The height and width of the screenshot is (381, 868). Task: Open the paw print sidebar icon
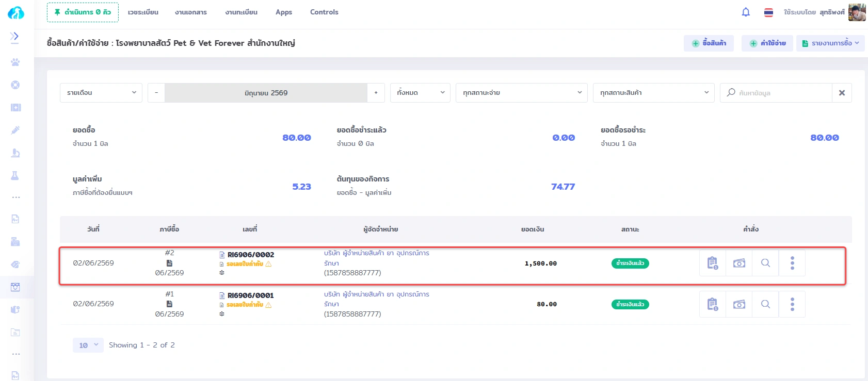(x=15, y=62)
